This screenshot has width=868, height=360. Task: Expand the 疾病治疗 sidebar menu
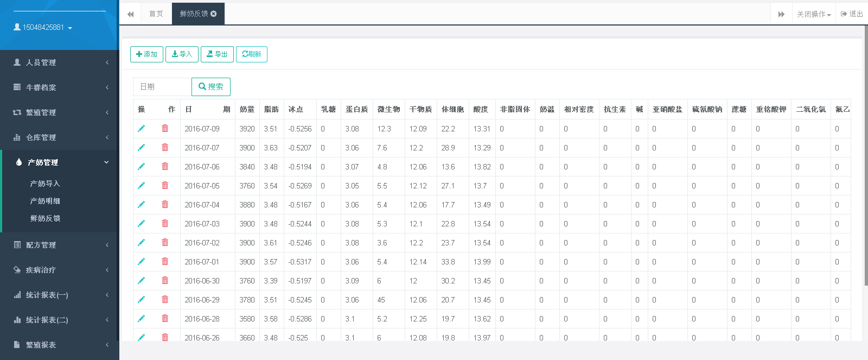60,270
